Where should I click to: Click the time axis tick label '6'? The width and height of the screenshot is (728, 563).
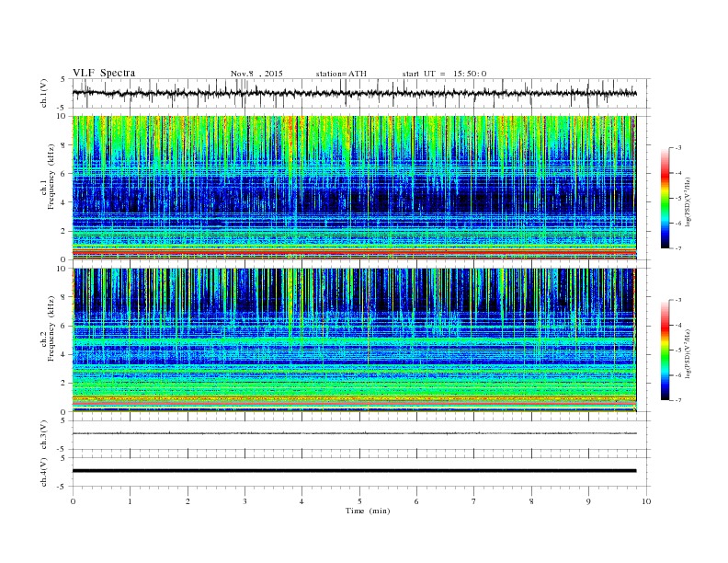[x=416, y=501]
